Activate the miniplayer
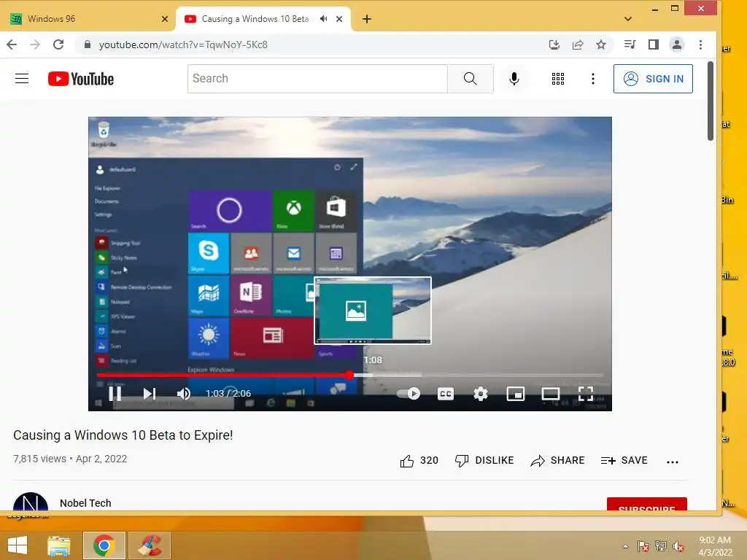The width and height of the screenshot is (747, 560). (516, 393)
